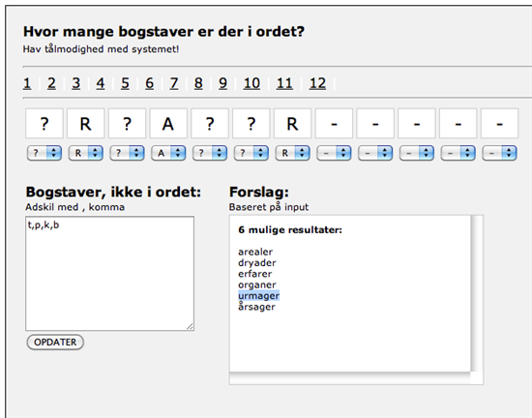The image size is (532, 418).
Task: Open the eighth position dropdown showing dash
Action: pyautogui.click(x=334, y=153)
